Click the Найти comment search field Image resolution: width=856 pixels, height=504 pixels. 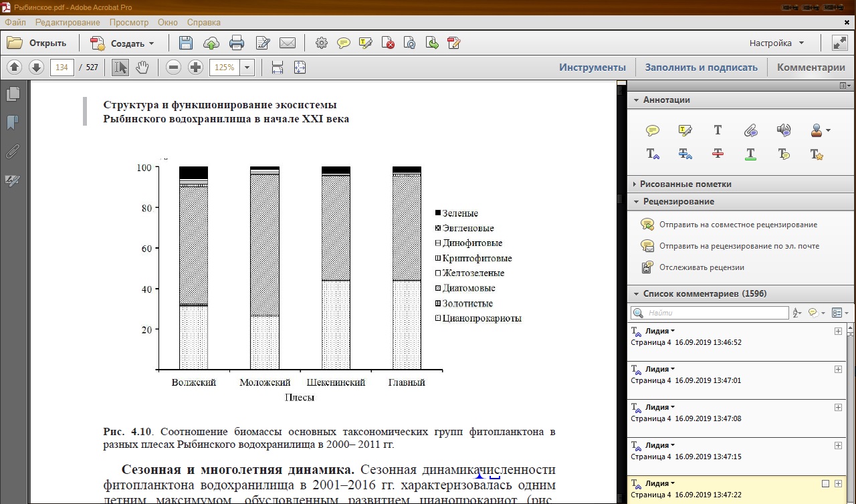[710, 313]
